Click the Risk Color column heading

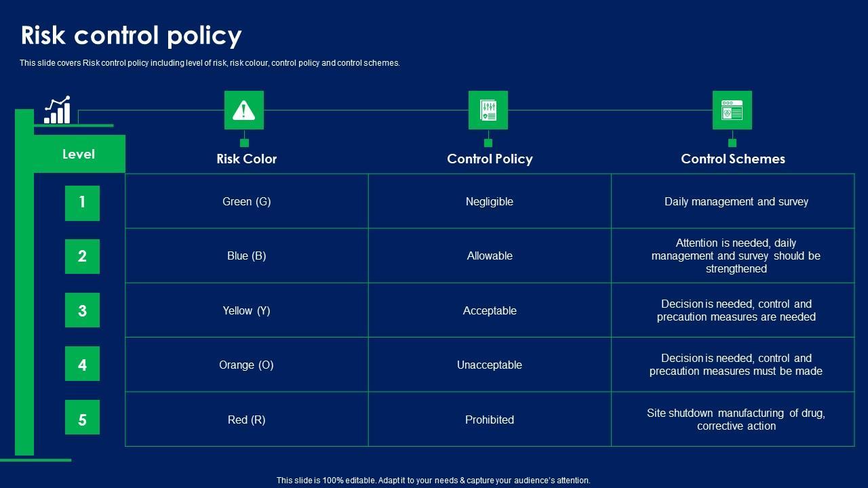click(x=246, y=159)
